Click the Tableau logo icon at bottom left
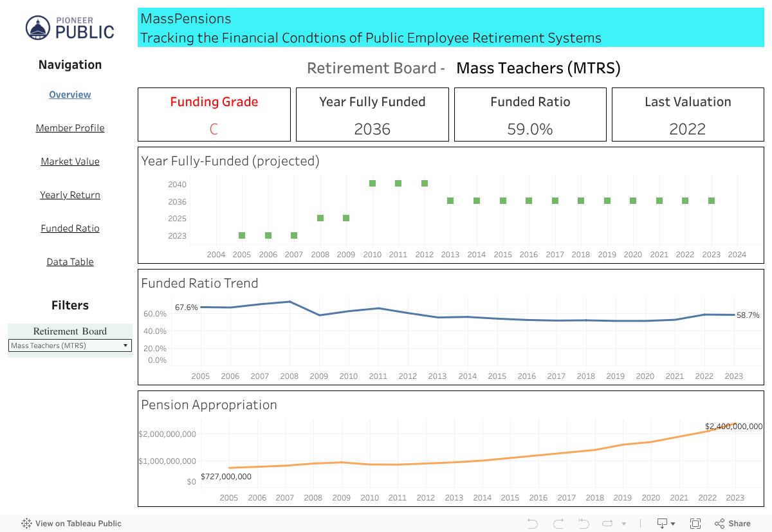This screenshot has width=772, height=532. point(27,524)
